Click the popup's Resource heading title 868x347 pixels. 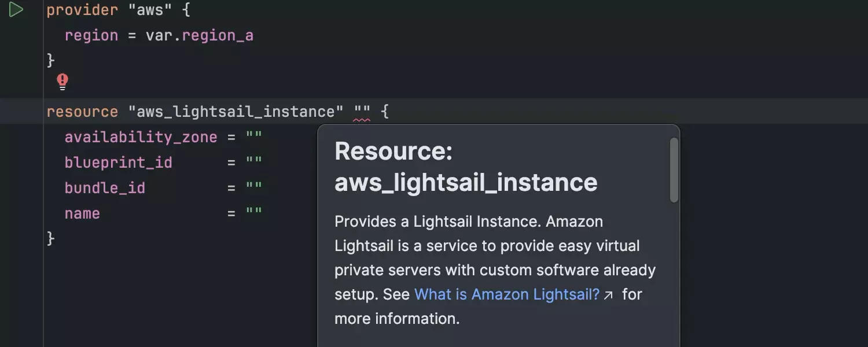coord(466,167)
